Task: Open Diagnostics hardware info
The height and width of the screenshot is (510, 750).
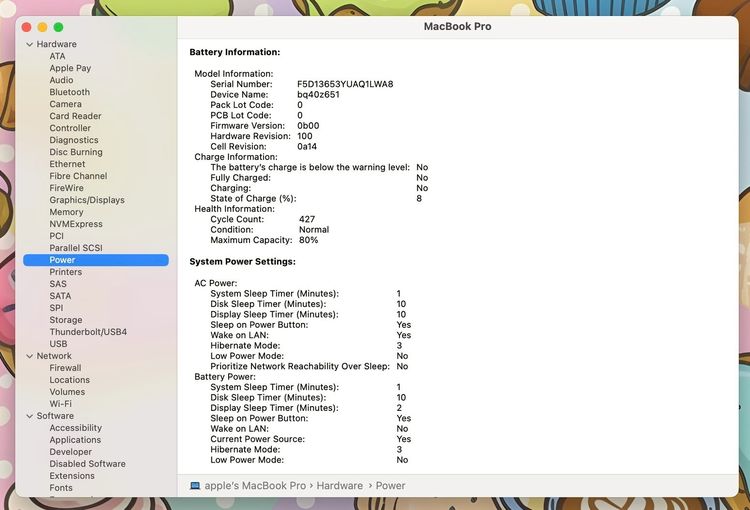Action: pyautogui.click(x=74, y=140)
